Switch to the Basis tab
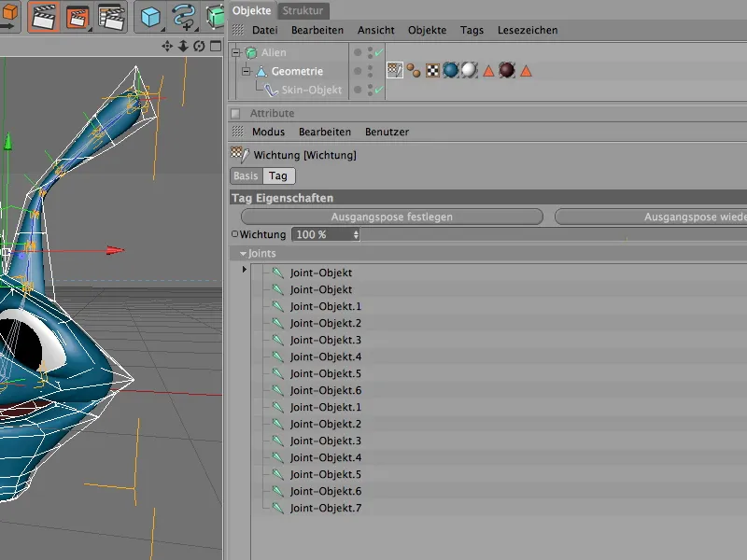747x560 pixels. click(x=246, y=175)
